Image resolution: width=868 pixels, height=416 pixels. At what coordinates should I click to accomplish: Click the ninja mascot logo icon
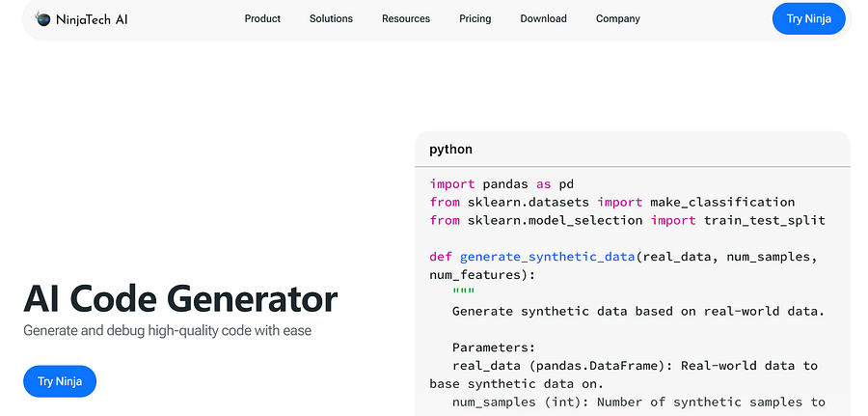pyautogui.click(x=42, y=19)
